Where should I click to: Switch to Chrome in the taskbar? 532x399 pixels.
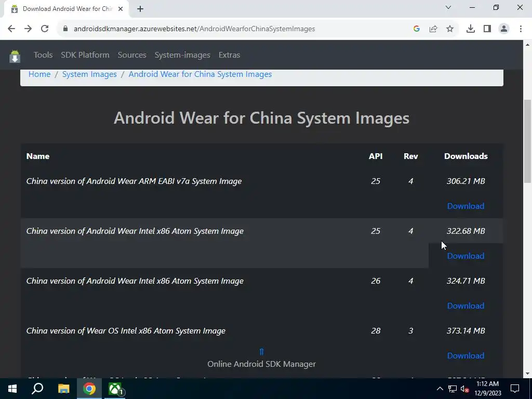[x=89, y=389]
